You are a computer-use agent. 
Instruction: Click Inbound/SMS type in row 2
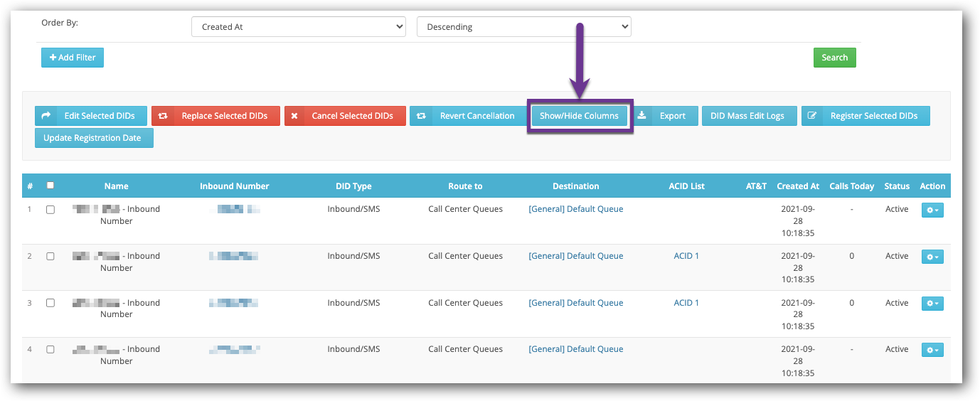(x=353, y=256)
